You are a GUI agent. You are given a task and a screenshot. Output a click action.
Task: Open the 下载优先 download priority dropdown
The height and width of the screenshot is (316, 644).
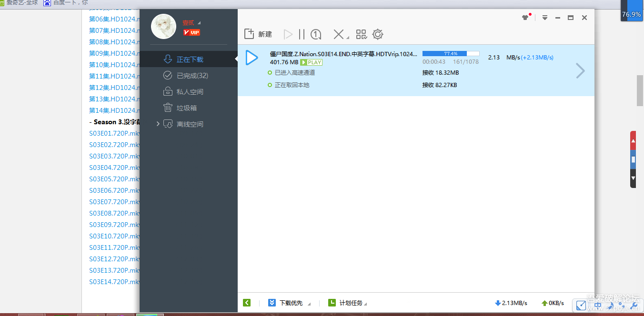click(290, 303)
